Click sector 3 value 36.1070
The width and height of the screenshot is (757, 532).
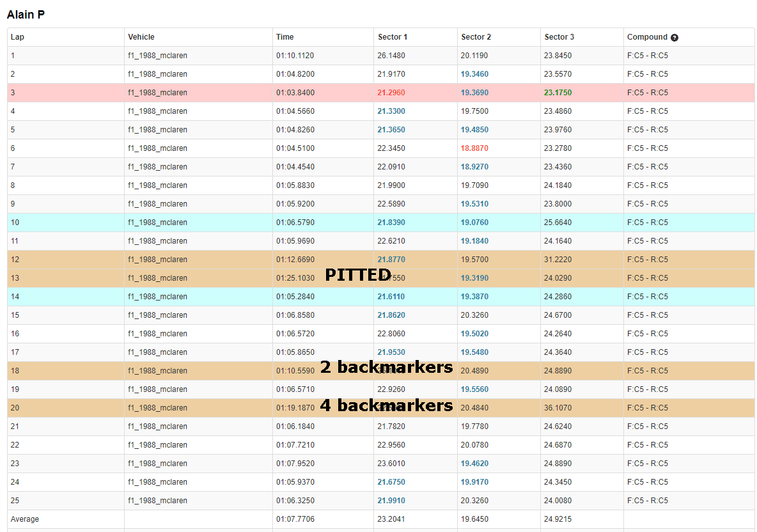tap(558, 408)
